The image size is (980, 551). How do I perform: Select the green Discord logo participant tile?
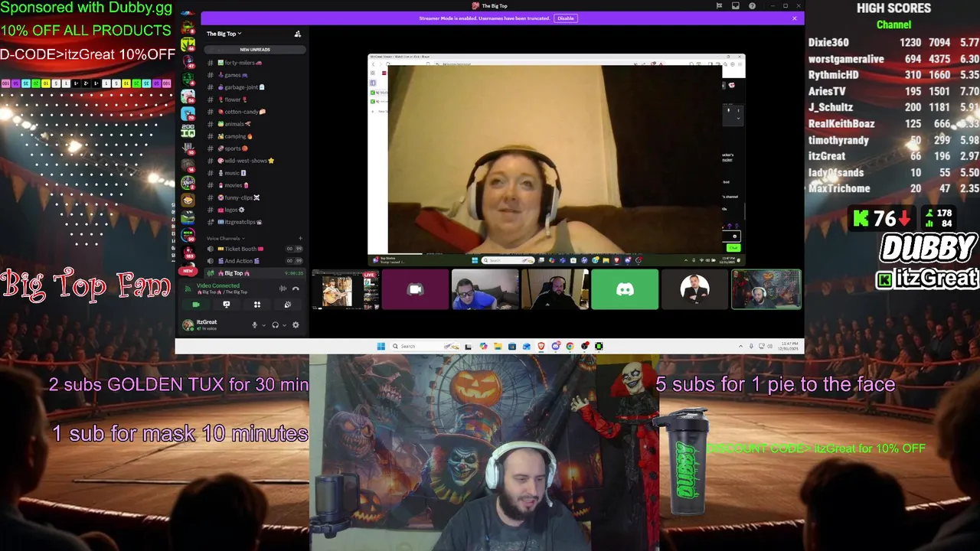point(625,289)
